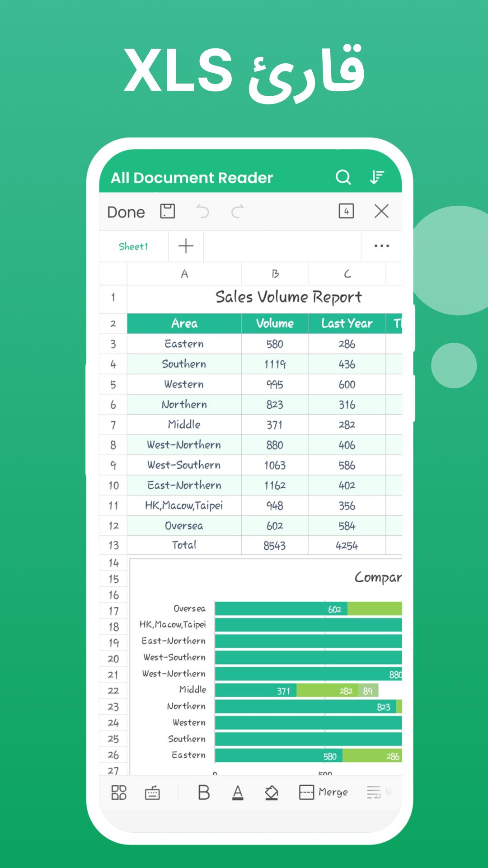Redo the last action
Viewport: 488px width, 868px height.
click(238, 211)
